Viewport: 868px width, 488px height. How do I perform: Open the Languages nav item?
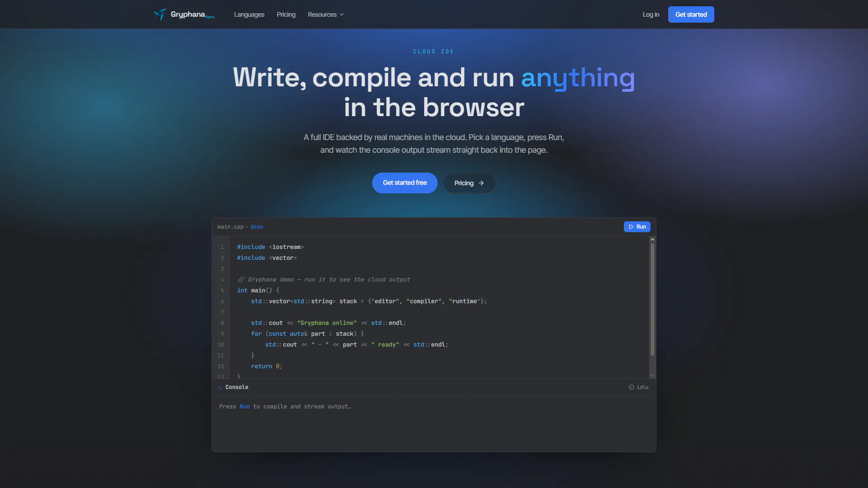(249, 14)
